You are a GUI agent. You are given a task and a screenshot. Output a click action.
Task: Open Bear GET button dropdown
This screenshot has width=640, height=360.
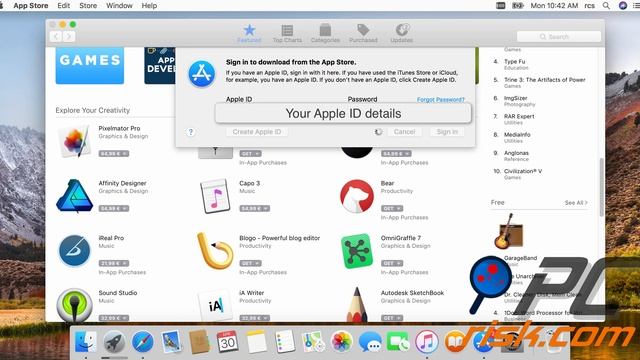[392, 209]
